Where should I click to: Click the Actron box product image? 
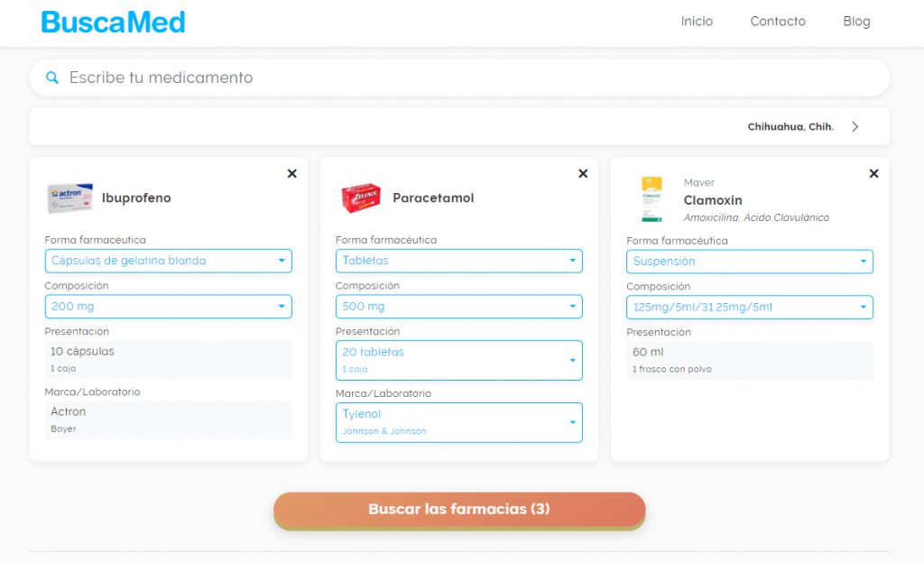tap(69, 198)
